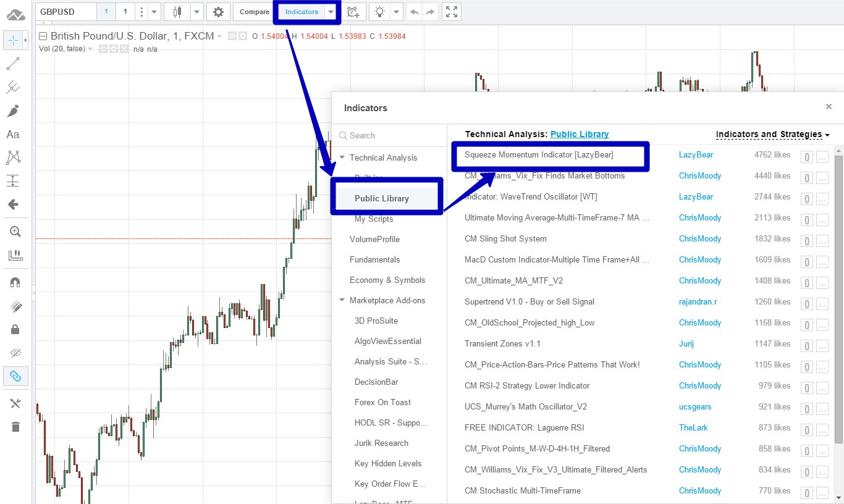Open the Vol (20, false) dropdown arrow
This screenshot has height=504, width=844.
click(x=91, y=49)
